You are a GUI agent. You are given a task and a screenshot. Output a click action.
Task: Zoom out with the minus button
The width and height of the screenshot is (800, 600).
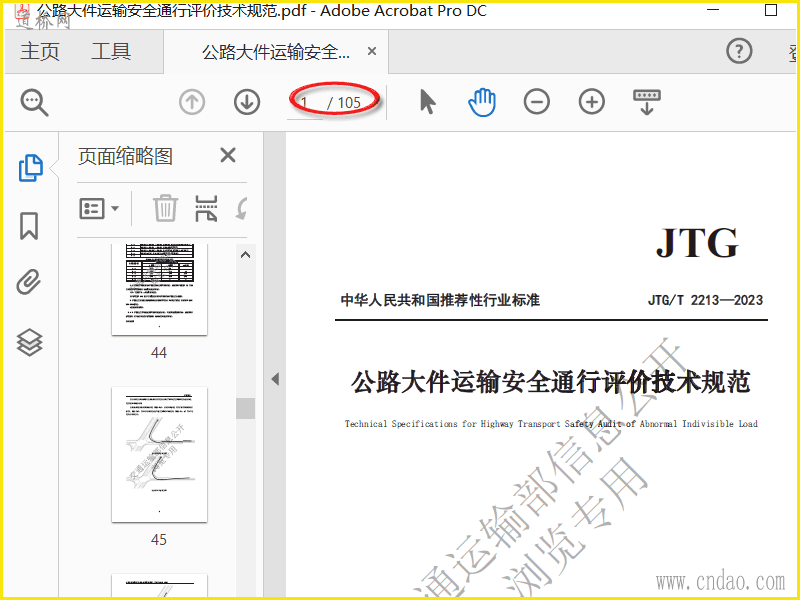pos(537,102)
